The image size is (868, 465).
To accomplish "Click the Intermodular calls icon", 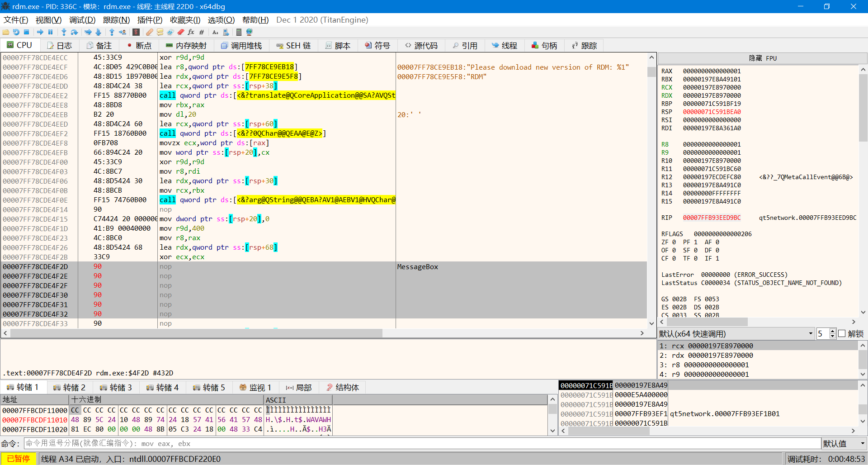I will coord(226,32).
